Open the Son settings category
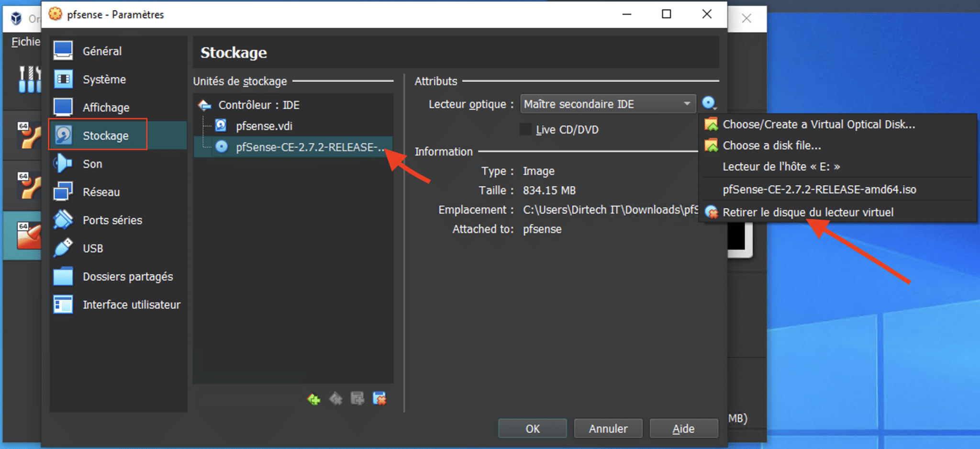The width and height of the screenshot is (980, 449). (x=91, y=163)
